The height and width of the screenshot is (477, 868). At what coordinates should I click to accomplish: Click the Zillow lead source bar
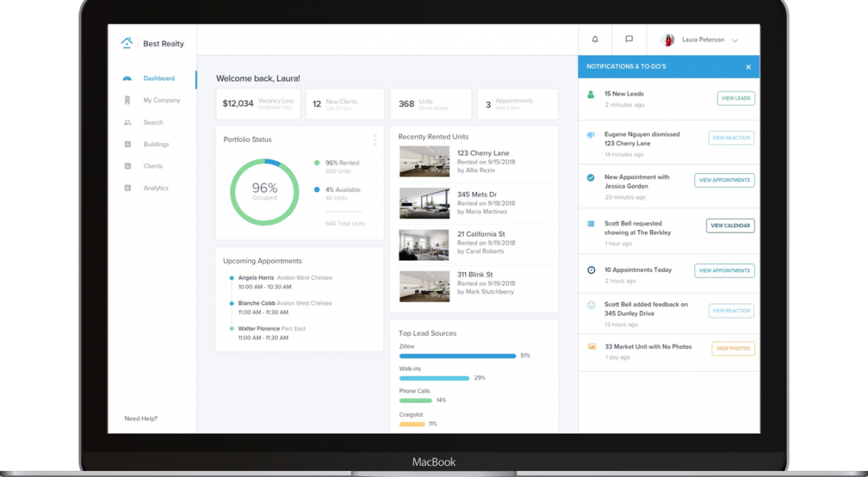coord(458,357)
